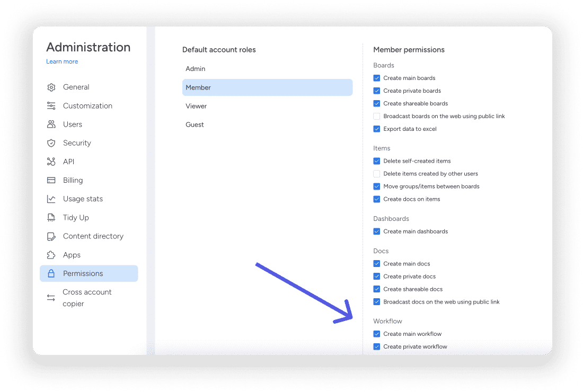Toggle Move groups/items between boards checkbox

pos(377,186)
